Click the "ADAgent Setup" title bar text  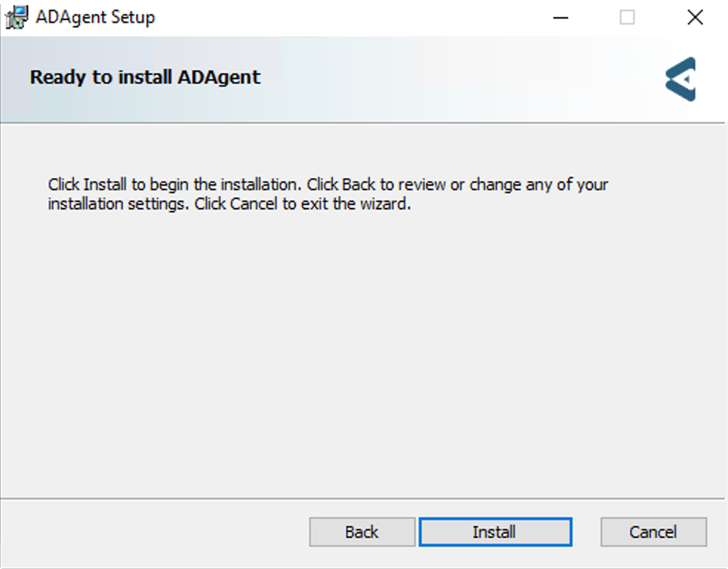(x=95, y=18)
